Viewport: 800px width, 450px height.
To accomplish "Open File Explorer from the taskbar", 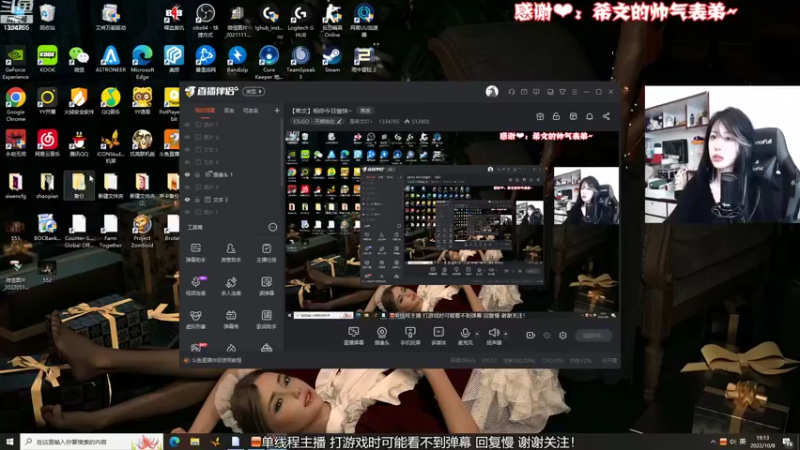I will point(195,442).
